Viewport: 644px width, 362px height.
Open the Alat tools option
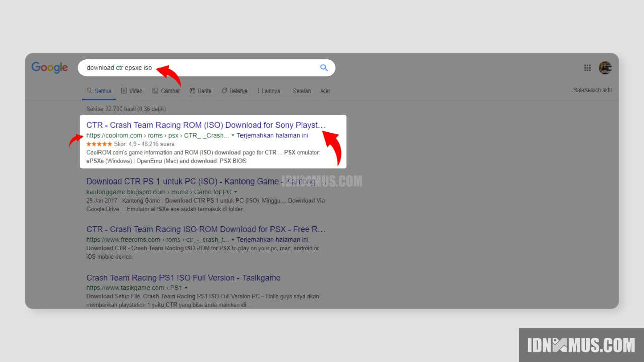click(x=325, y=91)
